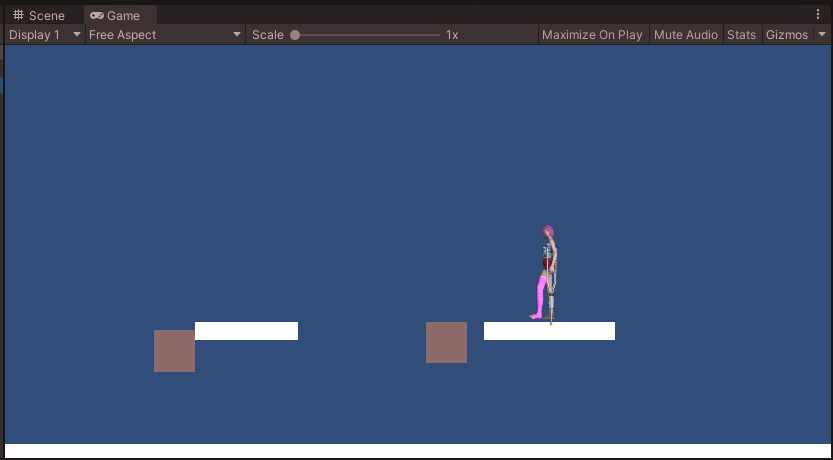
Task: Click the Scale slider handle
Action: point(295,35)
